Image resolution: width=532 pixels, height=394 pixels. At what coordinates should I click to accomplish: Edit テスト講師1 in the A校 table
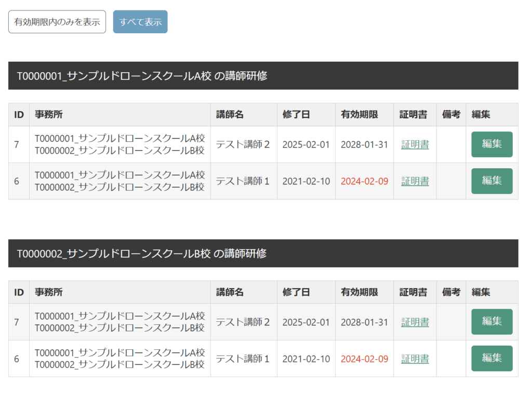click(x=491, y=181)
